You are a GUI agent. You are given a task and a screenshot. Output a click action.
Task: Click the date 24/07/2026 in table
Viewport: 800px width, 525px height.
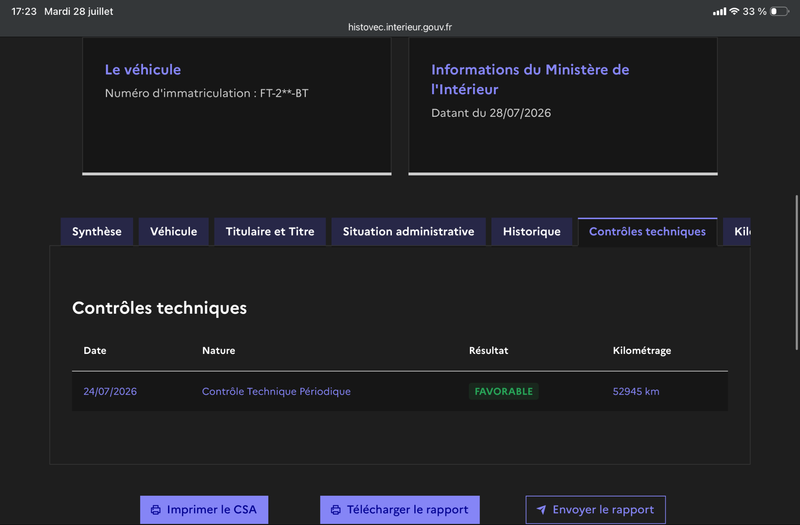pos(110,391)
